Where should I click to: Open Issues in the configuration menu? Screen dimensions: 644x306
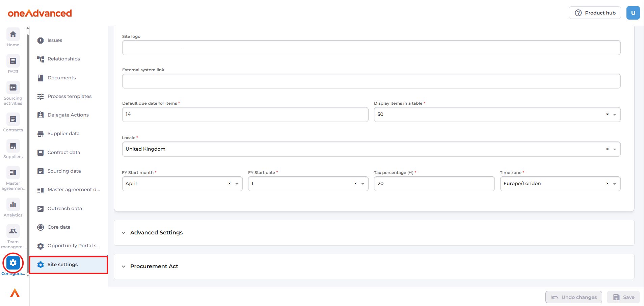tap(69, 40)
